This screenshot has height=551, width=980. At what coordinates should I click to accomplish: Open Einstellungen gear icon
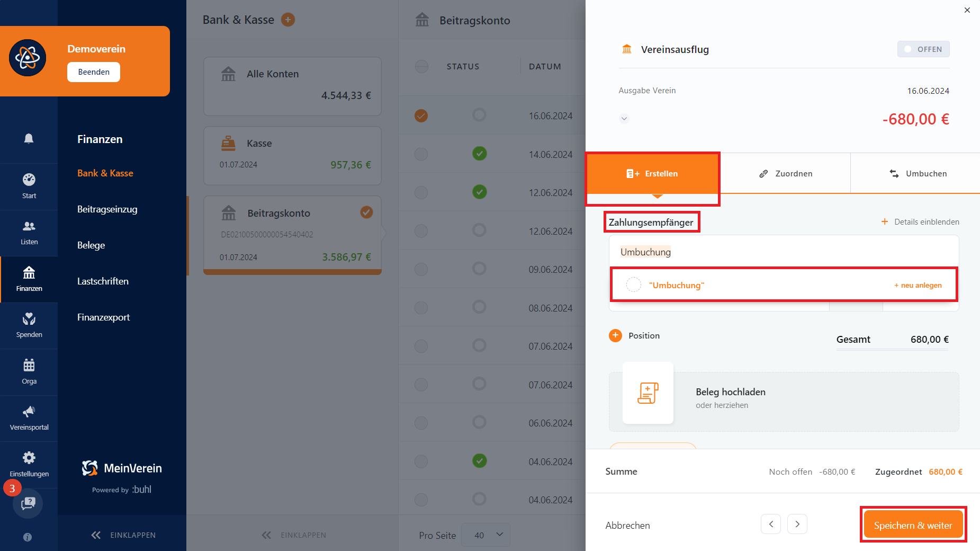tap(29, 458)
